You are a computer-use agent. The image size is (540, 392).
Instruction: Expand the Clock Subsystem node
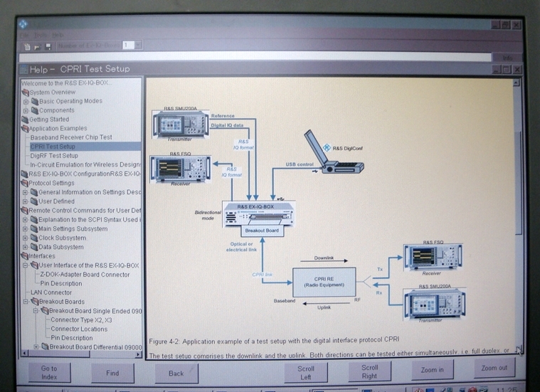[x=25, y=238]
